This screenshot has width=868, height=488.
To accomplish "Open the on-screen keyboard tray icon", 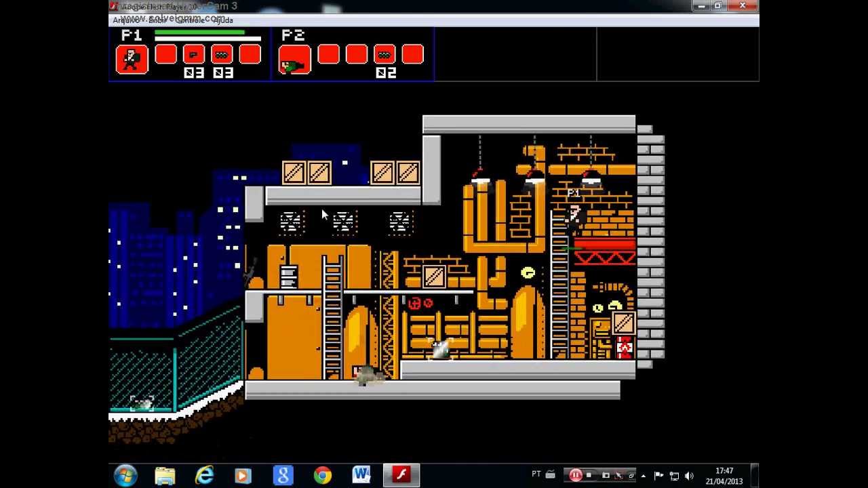I will pos(550,475).
